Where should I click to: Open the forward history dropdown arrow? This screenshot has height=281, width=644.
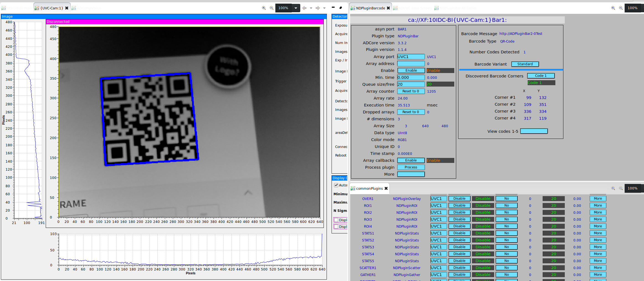coord(324,8)
